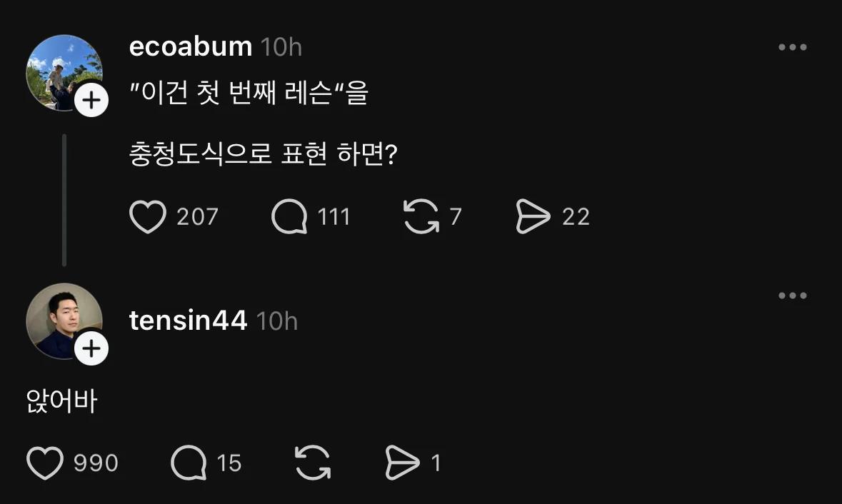
Task: Open tensin44's profile from the username
Action: tap(188, 321)
